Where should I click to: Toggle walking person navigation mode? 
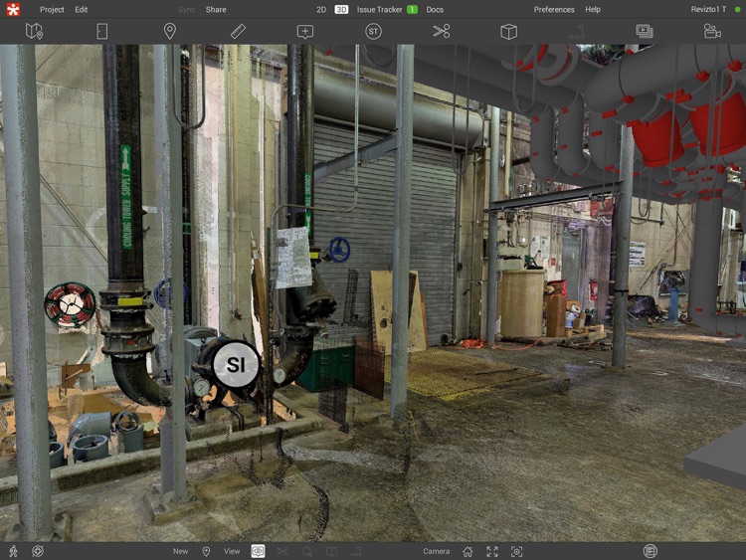click(x=13, y=551)
